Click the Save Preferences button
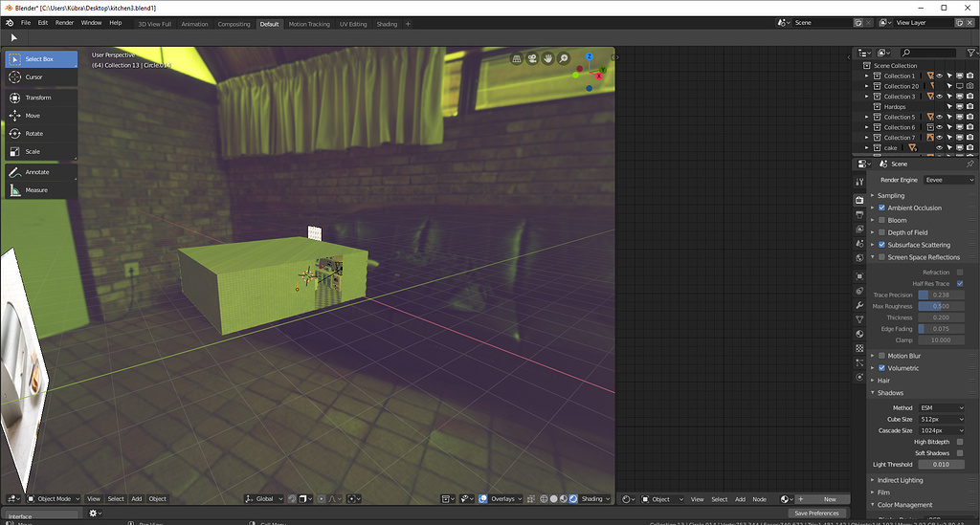Screen dimensions: 980x525 coord(816,514)
